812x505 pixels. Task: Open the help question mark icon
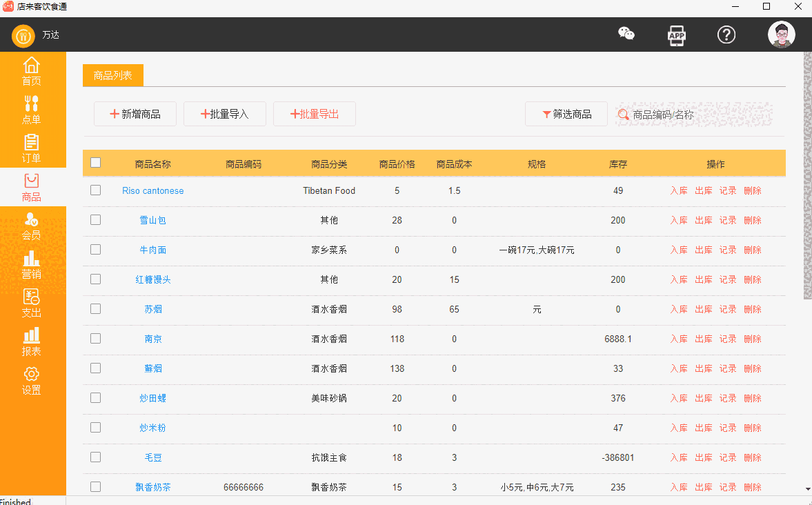[x=726, y=34]
